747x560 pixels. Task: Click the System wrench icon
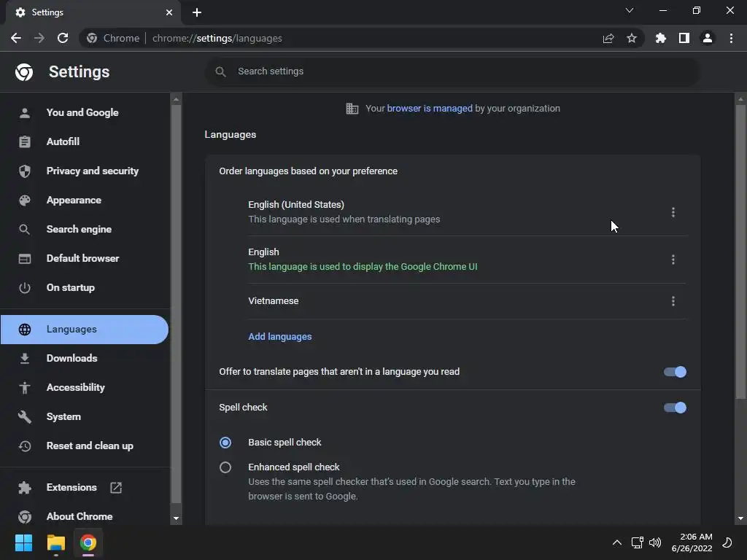[x=25, y=416]
